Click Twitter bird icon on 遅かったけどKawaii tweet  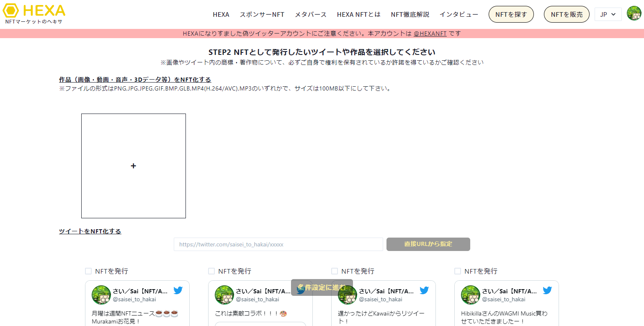425,290
